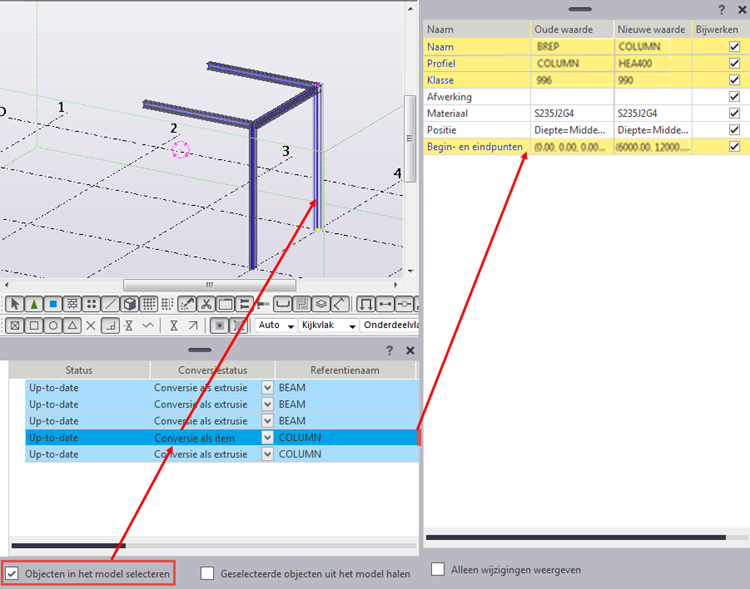Enable 'Geselecteerde objecten uit het model halen'
Screen dimensions: 750x589
pos(207,573)
